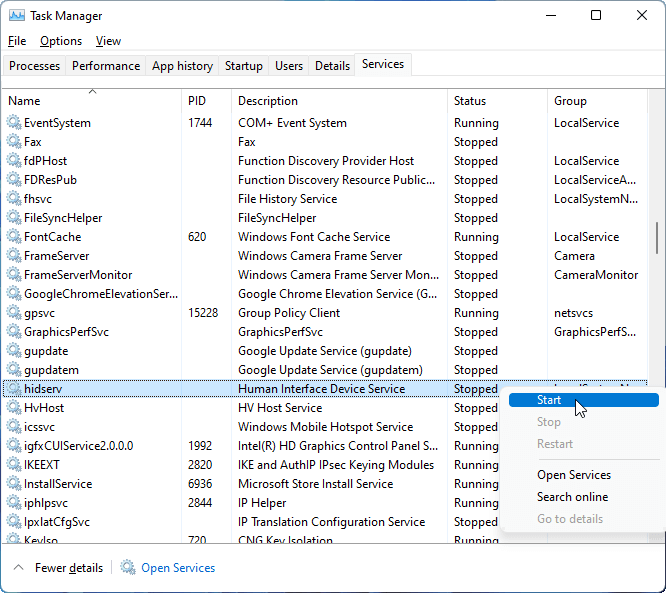The image size is (666, 593).
Task: Click the 'IP Helper' description cell
Action: tap(262, 503)
